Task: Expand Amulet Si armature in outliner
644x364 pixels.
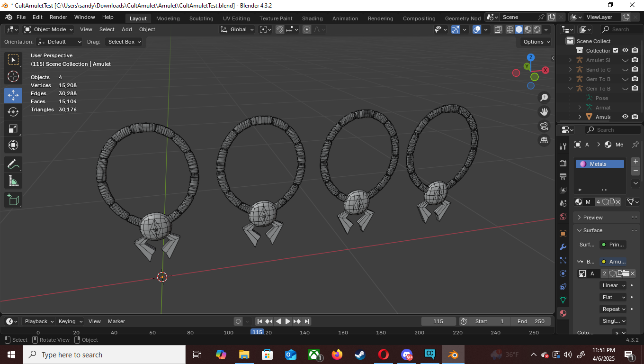Action: pyautogui.click(x=571, y=60)
